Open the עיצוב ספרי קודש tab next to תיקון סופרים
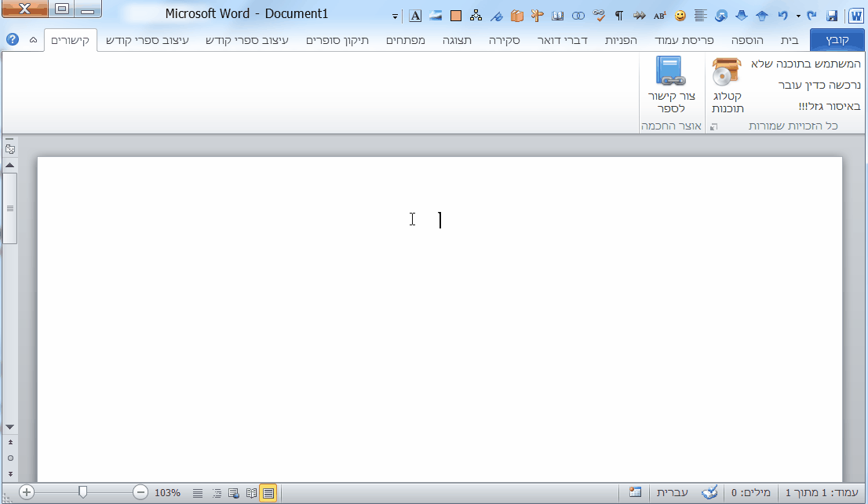868x504 pixels. point(247,40)
